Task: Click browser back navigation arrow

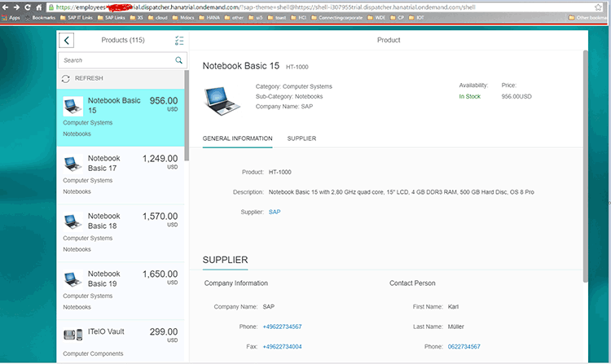Action: [6, 7]
